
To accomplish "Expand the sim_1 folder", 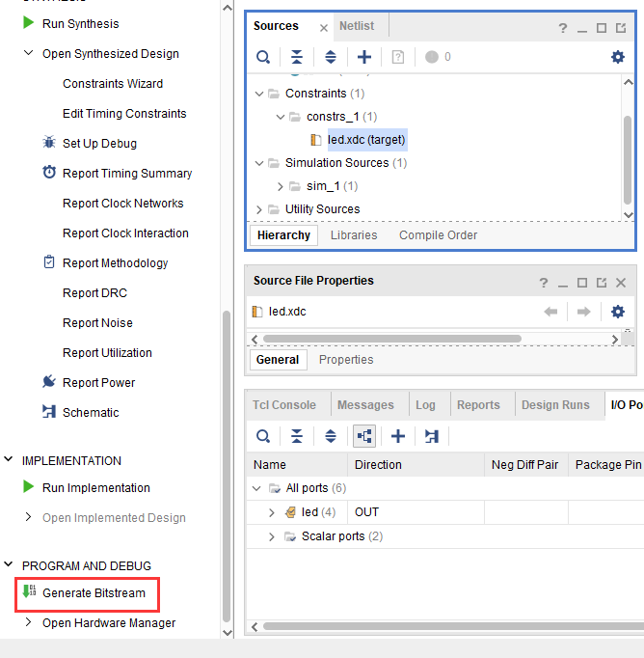I will tap(281, 186).
